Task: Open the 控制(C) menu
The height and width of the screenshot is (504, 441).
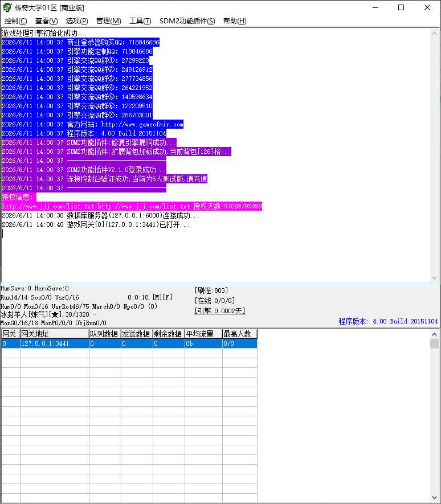Action: coord(15,21)
